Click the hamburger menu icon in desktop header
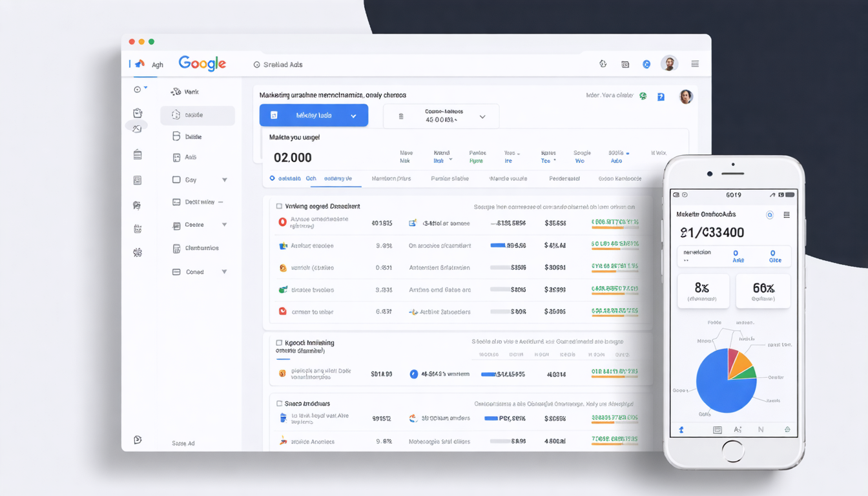This screenshot has height=496, width=868. (x=695, y=64)
